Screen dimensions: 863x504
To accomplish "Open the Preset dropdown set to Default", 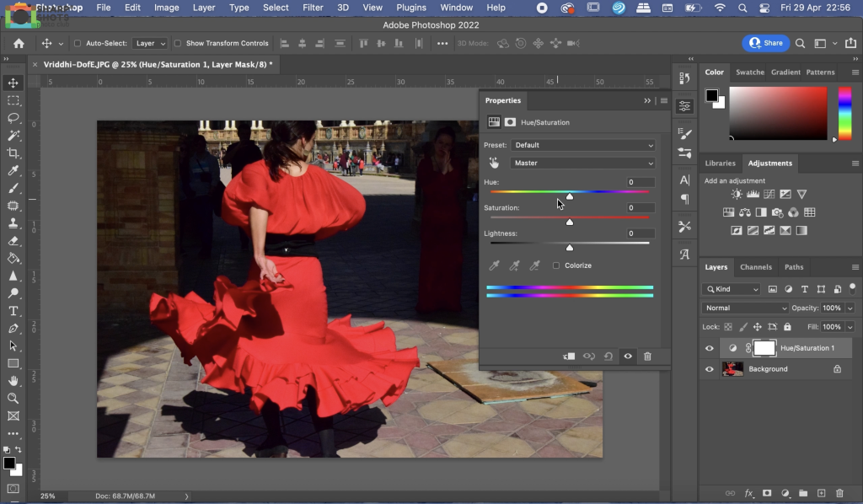I will pyautogui.click(x=583, y=145).
